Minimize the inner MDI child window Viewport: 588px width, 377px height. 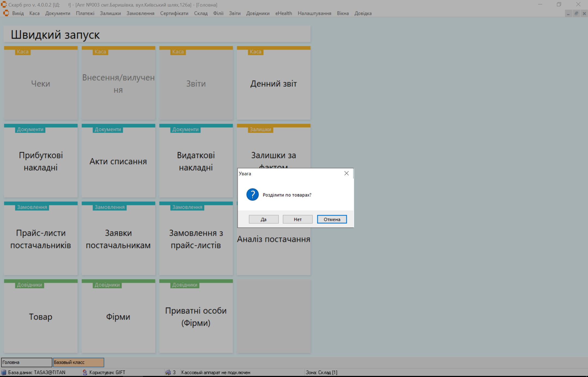tap(568, 13)
